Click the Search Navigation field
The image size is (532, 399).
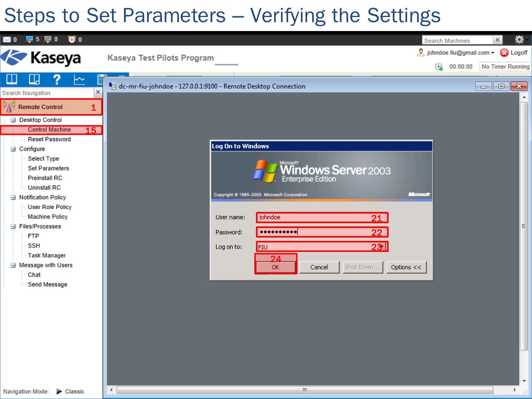47,93
